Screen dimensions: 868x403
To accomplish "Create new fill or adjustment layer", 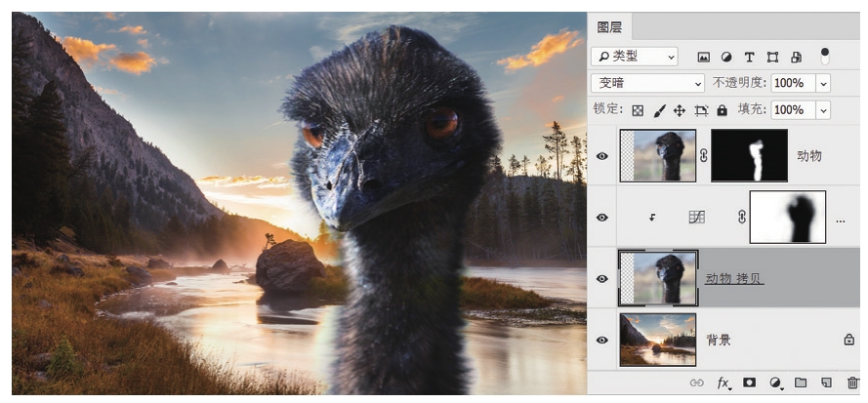I will tap(776, 383).
